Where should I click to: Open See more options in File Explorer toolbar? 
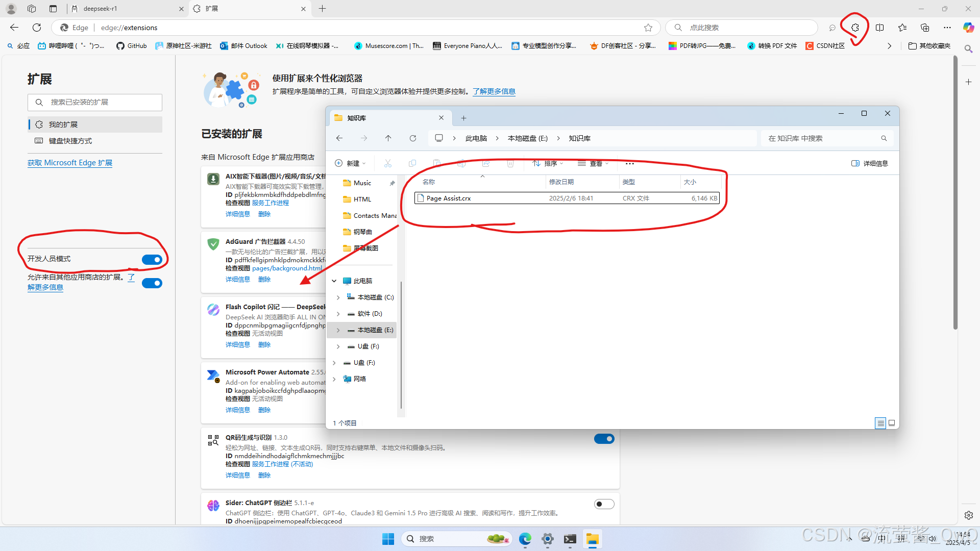coord(630,163)
